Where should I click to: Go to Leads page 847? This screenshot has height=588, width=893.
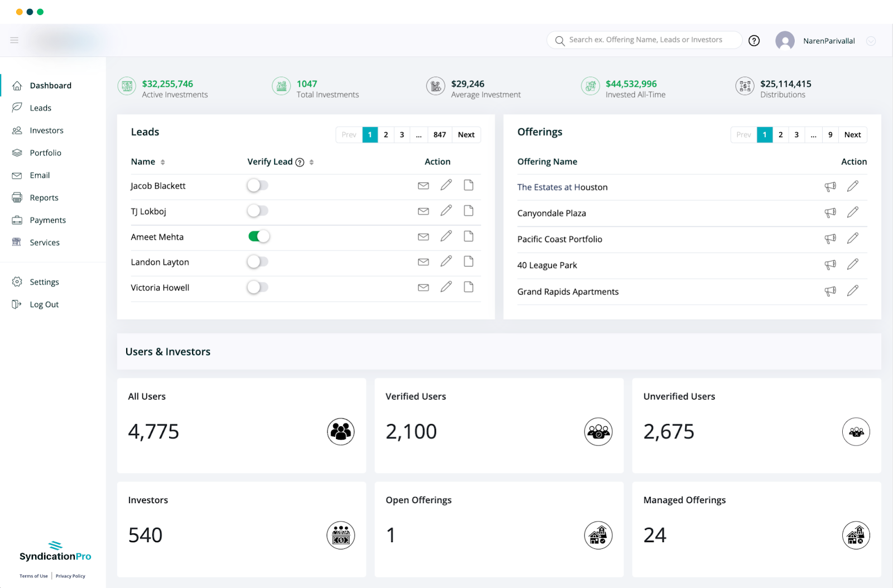click(440, 135)
